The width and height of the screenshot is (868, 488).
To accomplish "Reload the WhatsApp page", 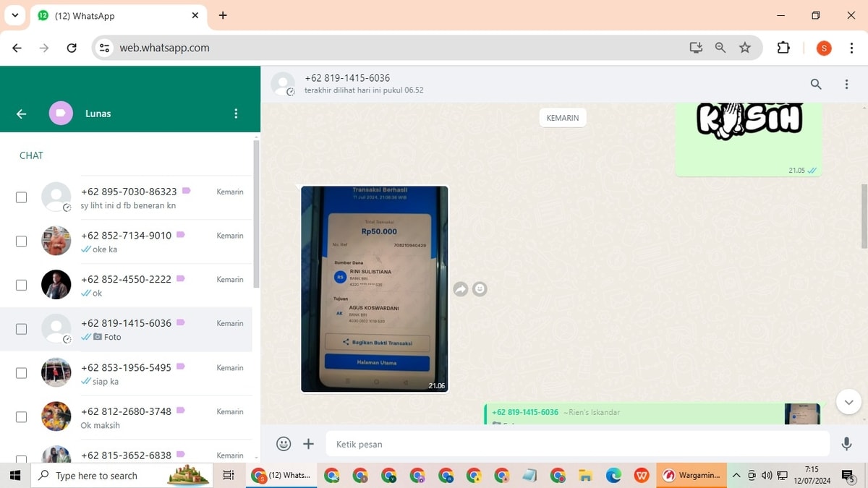I will pyautogui.click(x=72, y=48).
